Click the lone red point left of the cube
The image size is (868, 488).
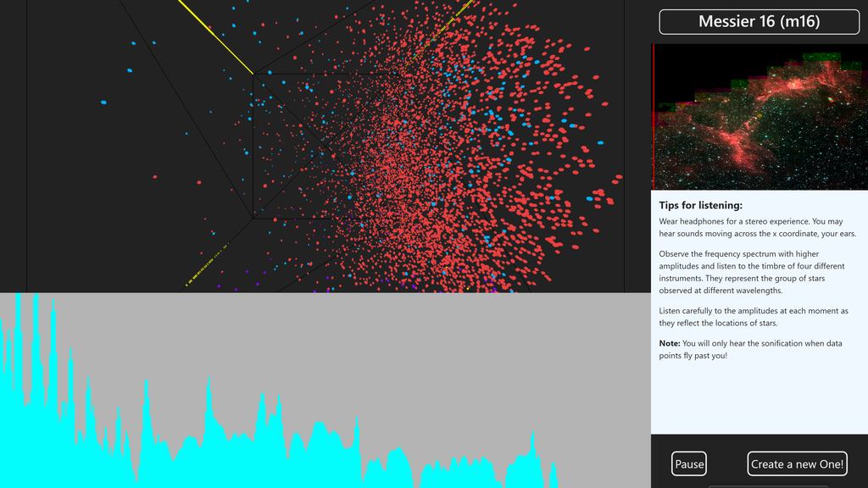(x=154, y=177)
